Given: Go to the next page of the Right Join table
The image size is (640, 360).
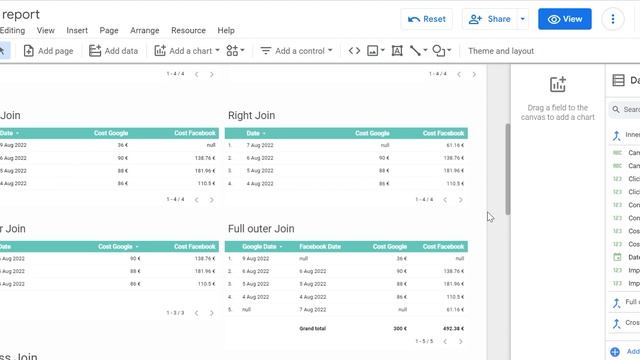Looking at the screenshot, I should 460,200.
